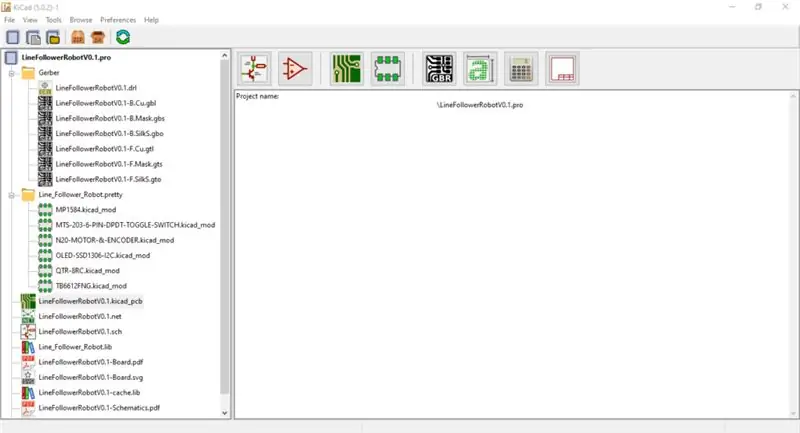Collapse the Gerber folder
The image size is (800, 433).
point(11,73)
